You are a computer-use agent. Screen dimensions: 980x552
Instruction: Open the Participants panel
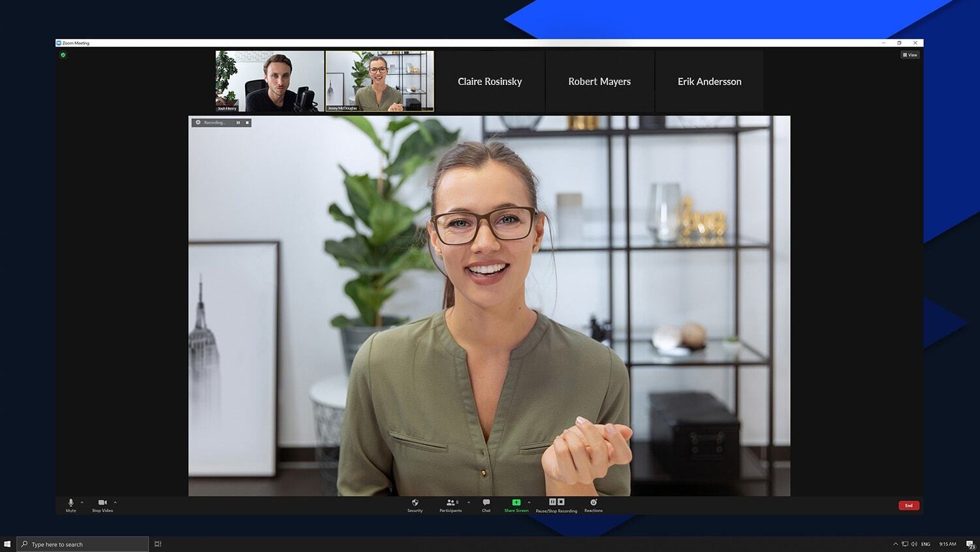[450, 504]
